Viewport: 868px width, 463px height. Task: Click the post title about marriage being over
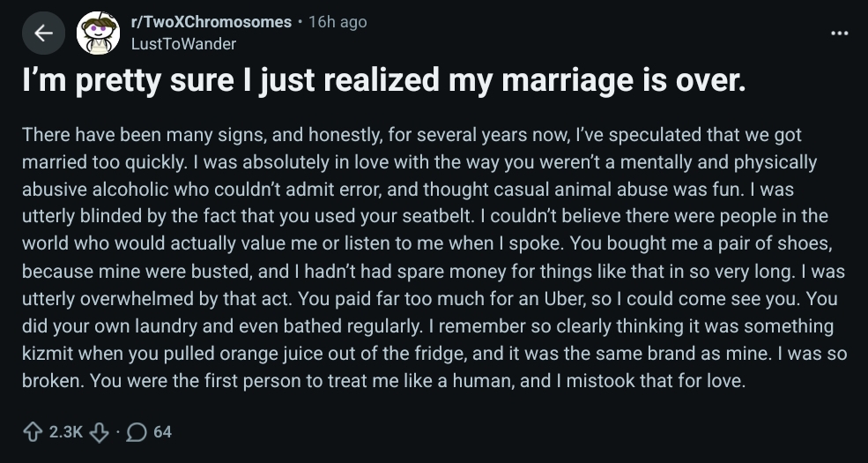pos(383,80)
